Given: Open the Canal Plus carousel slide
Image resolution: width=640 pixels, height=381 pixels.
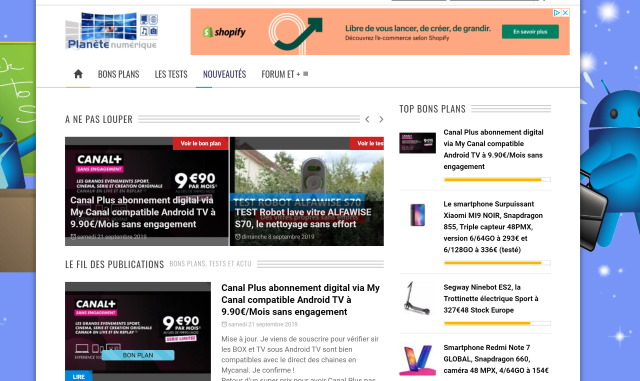Looking at the screenshot, I should click(147, 191).
